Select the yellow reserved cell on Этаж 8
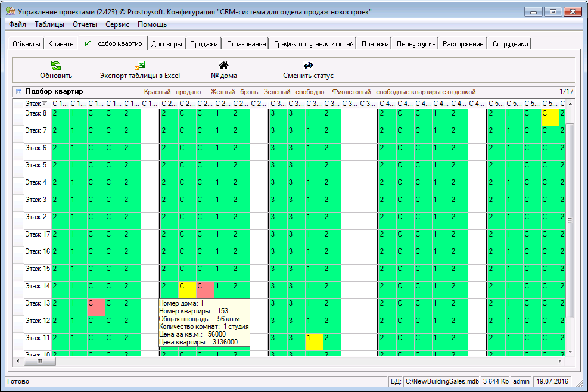The height and width of the screenshot is (392, 588). coord(549,117)
